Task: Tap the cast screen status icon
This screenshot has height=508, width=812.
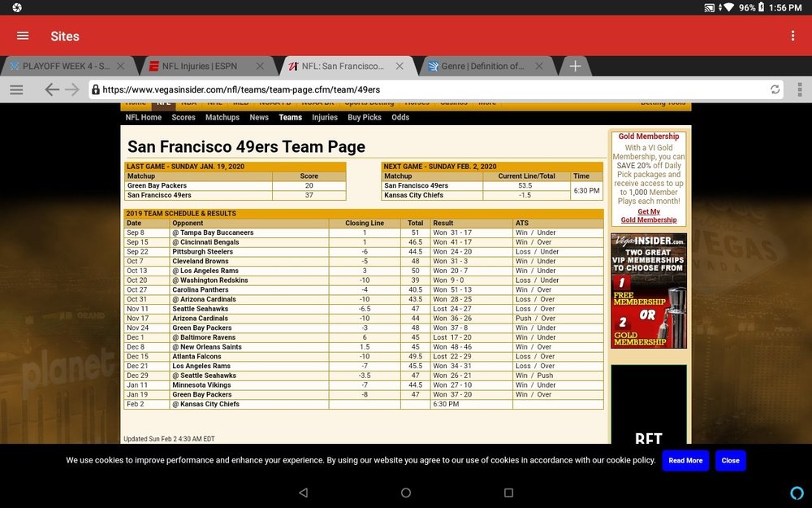Action: tap(709, 8)
